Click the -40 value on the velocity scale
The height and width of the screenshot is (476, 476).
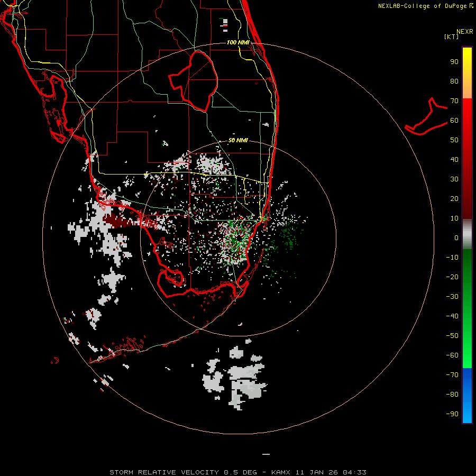point(452,316)
